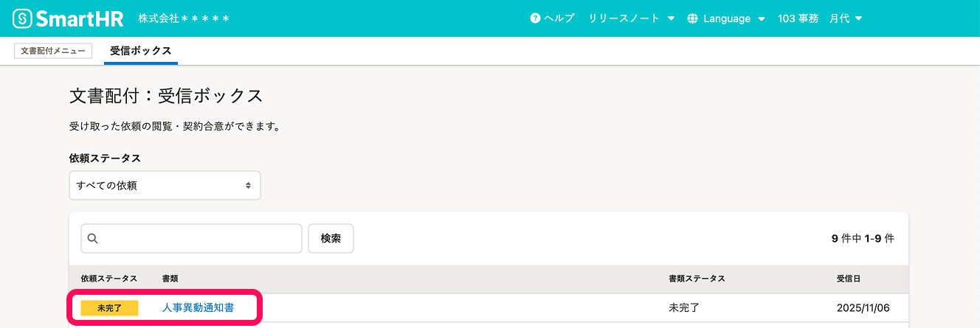Open the 月代 user account menu arrow
Screen dimensions: 980x328
859,18
